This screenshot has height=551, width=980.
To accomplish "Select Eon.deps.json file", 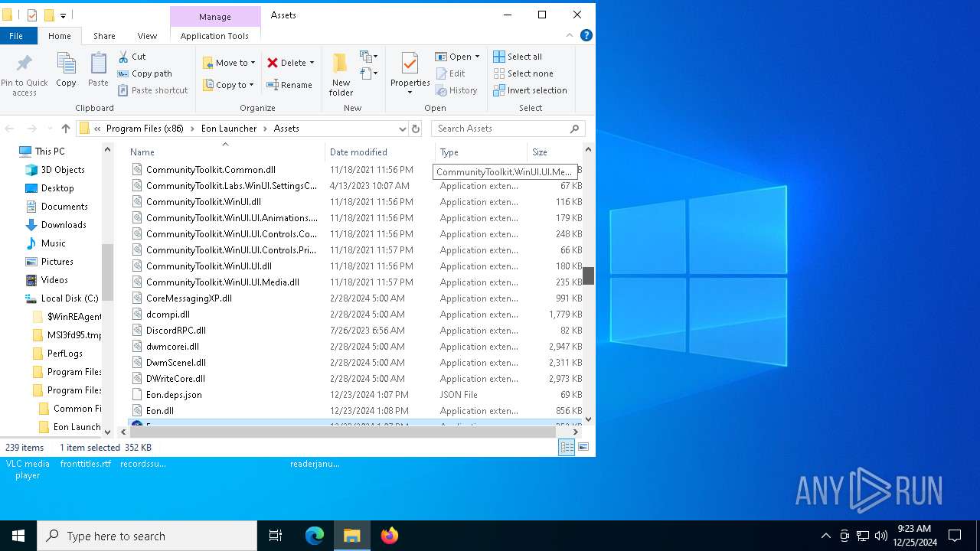I will 174,395.
